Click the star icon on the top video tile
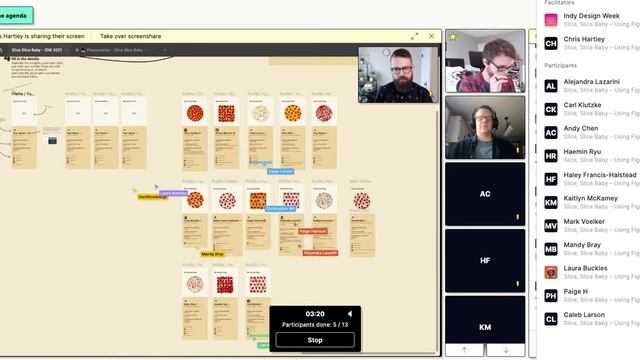The height and width of the screenshot is (360, 640). coord(453,37)
